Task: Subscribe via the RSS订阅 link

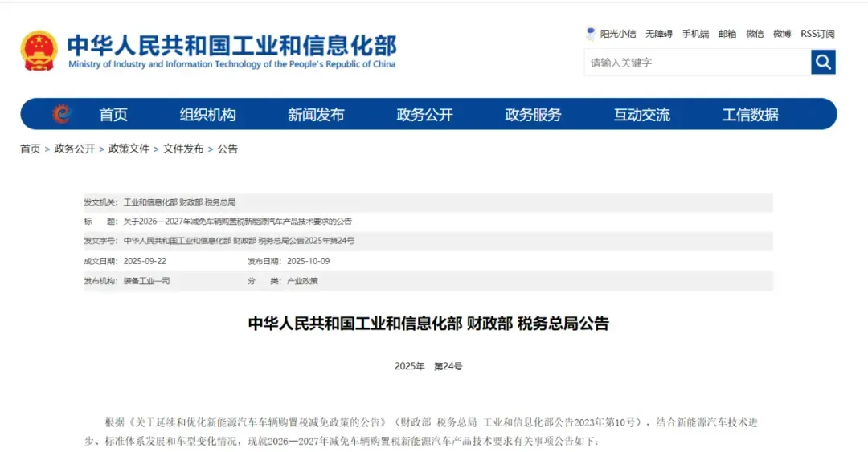Action: (x=817, y=34)
